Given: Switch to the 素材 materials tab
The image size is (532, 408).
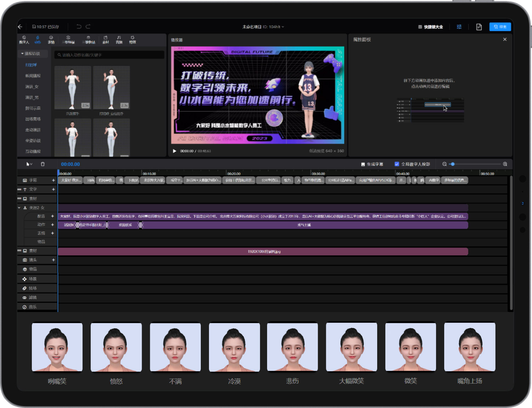Looking at the screenshot, I should point(106,40).
